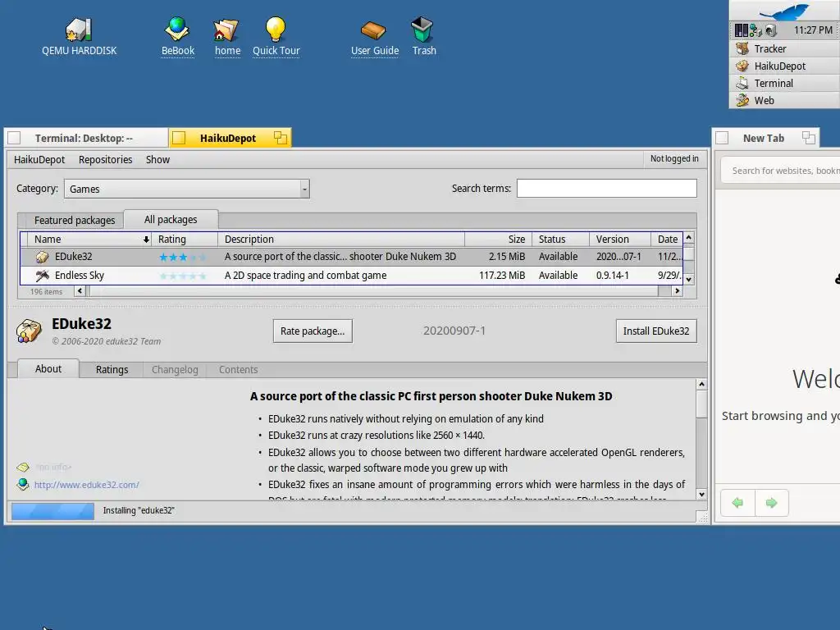840x630 pixels.
Task: Click the Endless Sky package icon in list
Action: [x=42, y=276]
